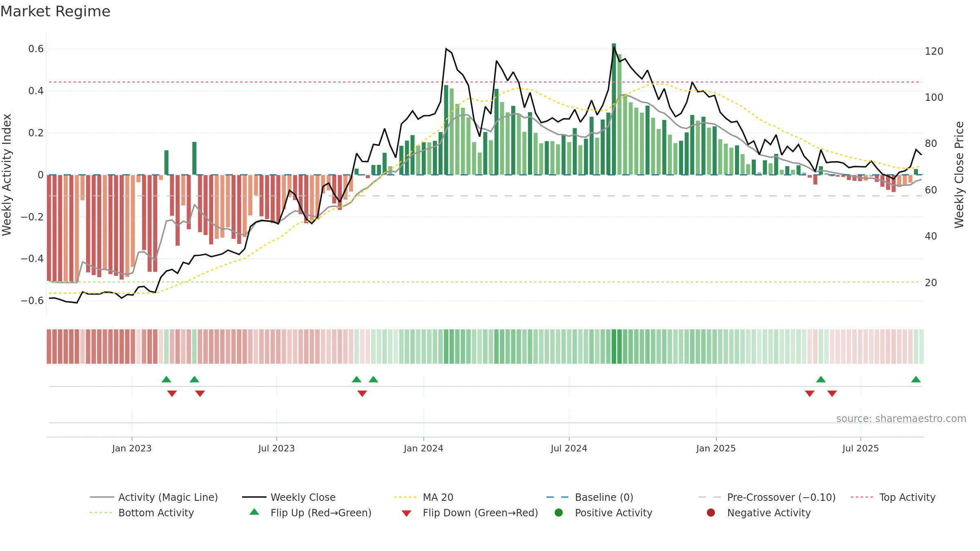This screenshot has width=980, height=551.
Task: Click the Jul 2023 axis label
Action: pos(276,448)
